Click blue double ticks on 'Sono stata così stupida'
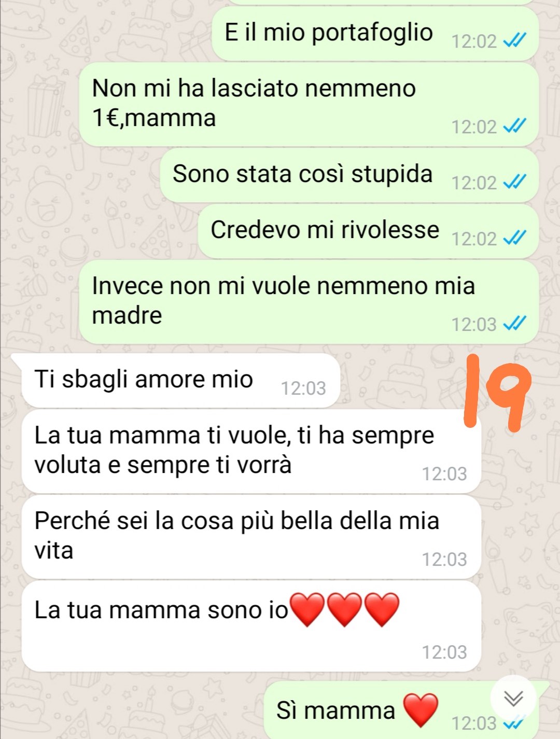The width and height of the screenshot is (560, 739). [x=515, y=182]
